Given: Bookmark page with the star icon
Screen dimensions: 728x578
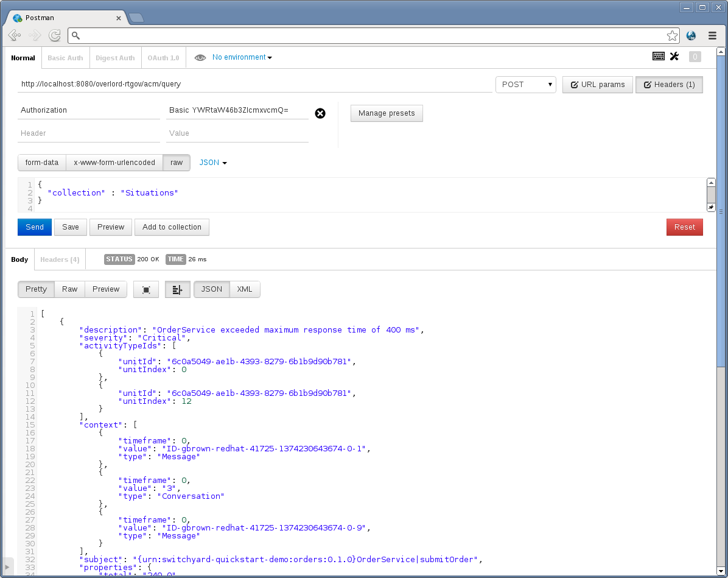Looking at the screenshot, I should pos(672,36).
